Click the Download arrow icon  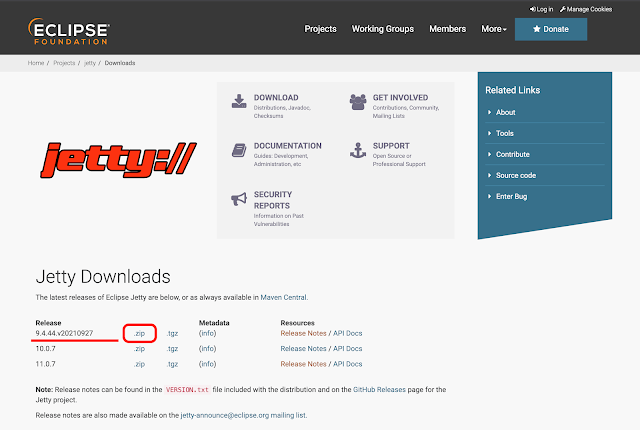(239, 101)
